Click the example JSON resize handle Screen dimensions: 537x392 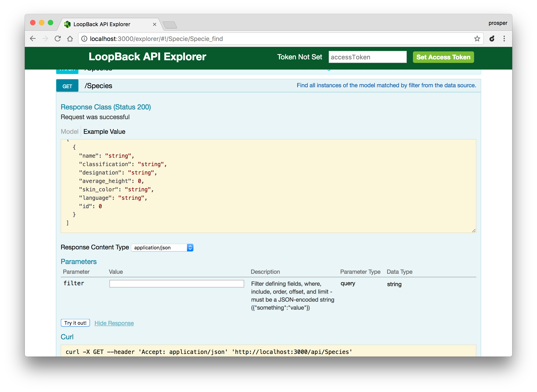[474, 231]
